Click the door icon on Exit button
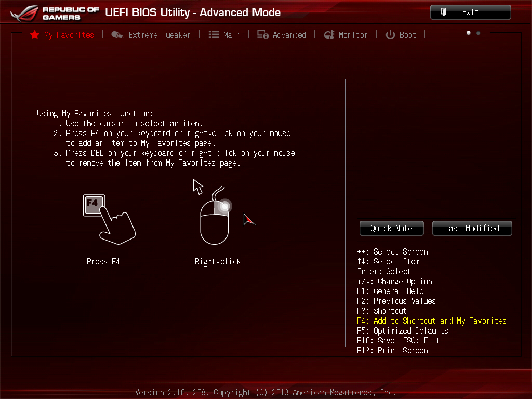This screenshot has height=399, width=532. tap(444, 12)
